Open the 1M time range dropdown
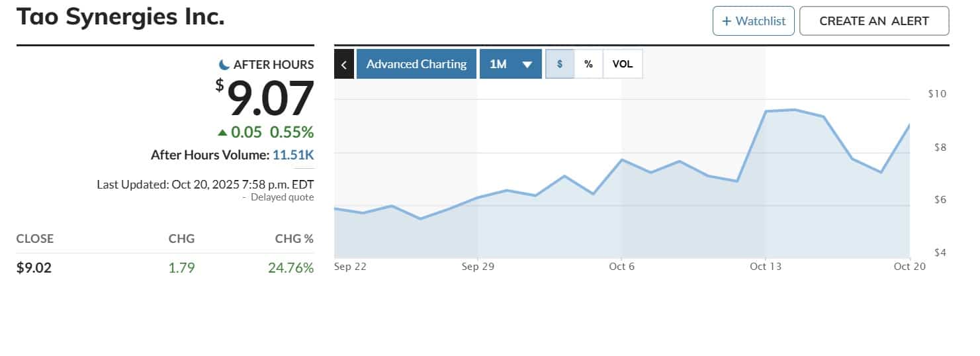 510,64
